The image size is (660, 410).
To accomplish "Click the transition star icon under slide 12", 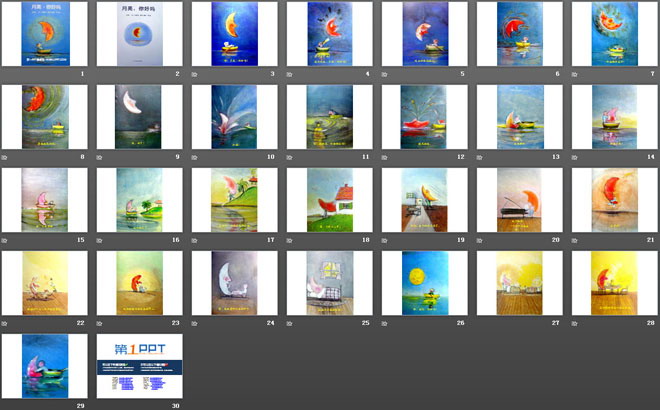I will [385, 157].
